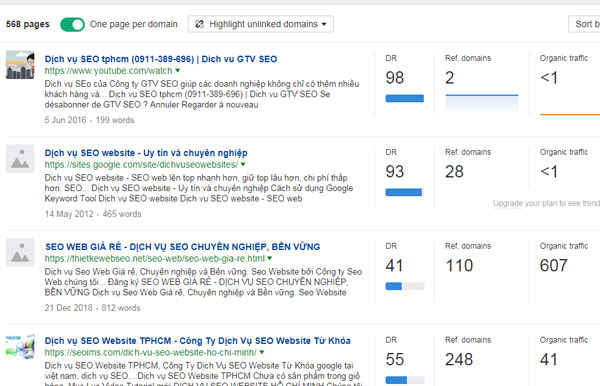Viewport: 600px width, 386px height.
Task: Click the DR value 98
Action: click(395, 78)
